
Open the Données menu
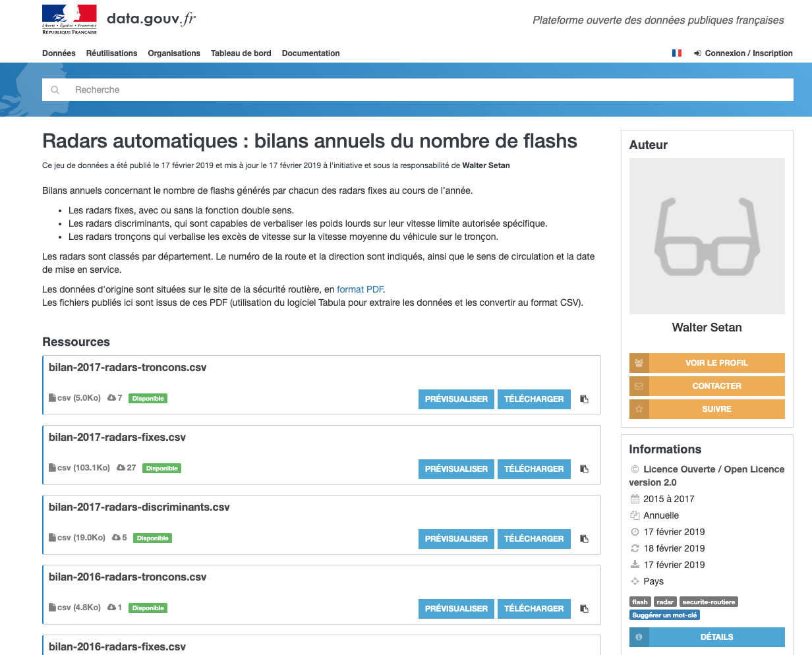59,53
